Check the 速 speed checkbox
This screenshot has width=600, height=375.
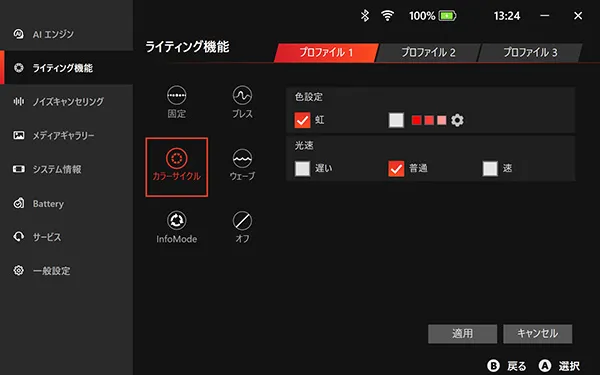pyautogui.click(x=490, y=168)
